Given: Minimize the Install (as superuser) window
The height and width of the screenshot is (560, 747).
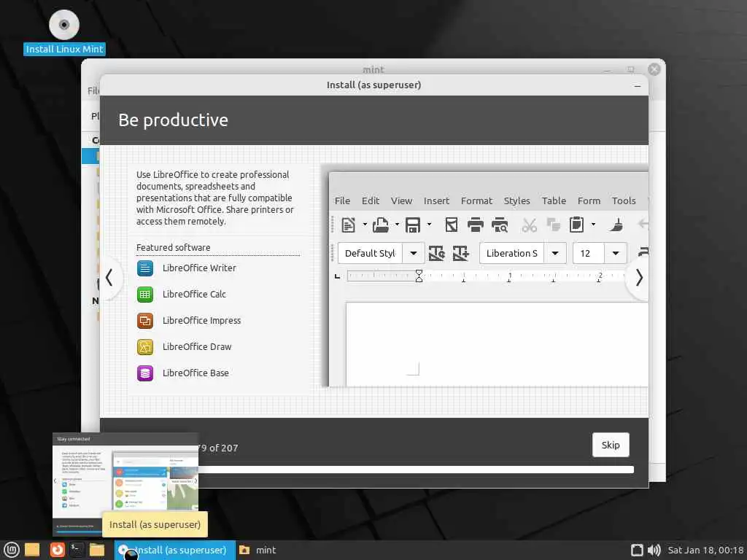Looking at the screenshot, I should [x=638, y=86].
